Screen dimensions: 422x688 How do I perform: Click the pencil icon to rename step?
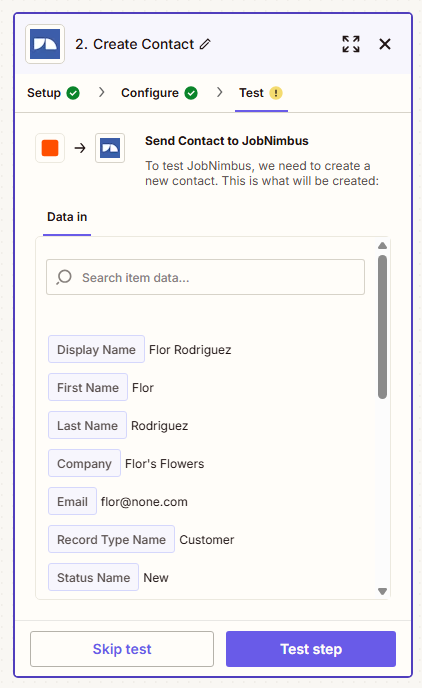click(x=205, y=44)
